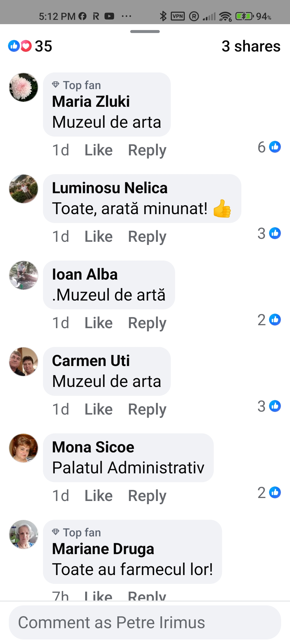
Task: Tap the like count icon on Luminosu Nelica's comment
Action: point(275,233)
